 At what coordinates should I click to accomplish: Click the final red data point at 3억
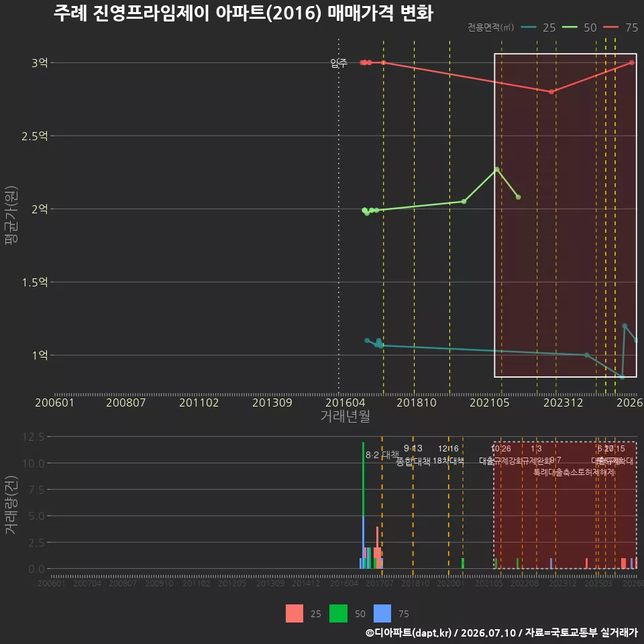click(632, 63)
